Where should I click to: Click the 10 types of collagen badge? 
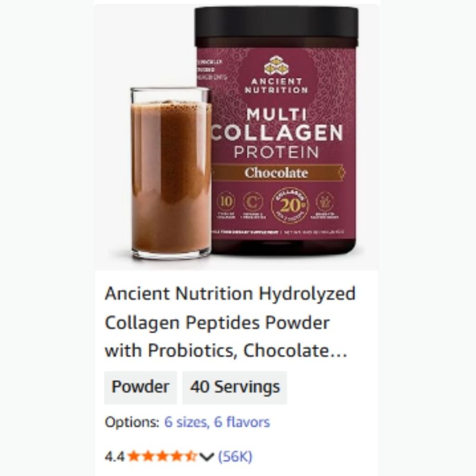point(225,205)
